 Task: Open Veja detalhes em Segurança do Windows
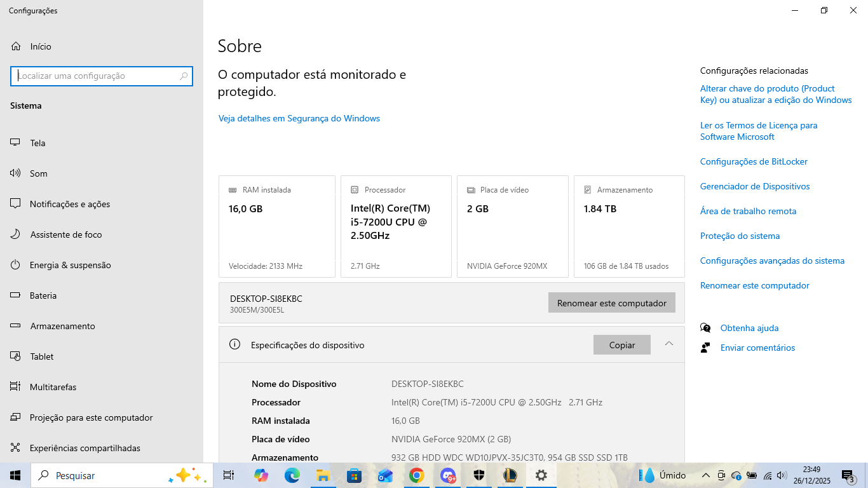pyautogui.click(x=299, y=118)
